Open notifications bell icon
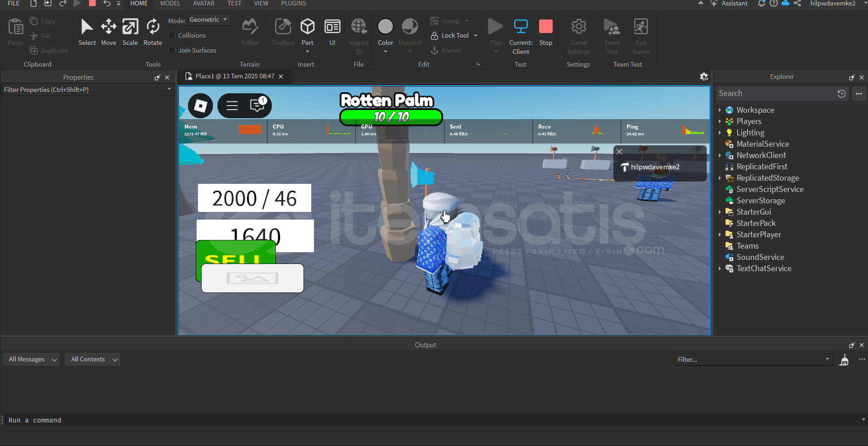This screenshot has width=868, height=446. click(762, 3)
